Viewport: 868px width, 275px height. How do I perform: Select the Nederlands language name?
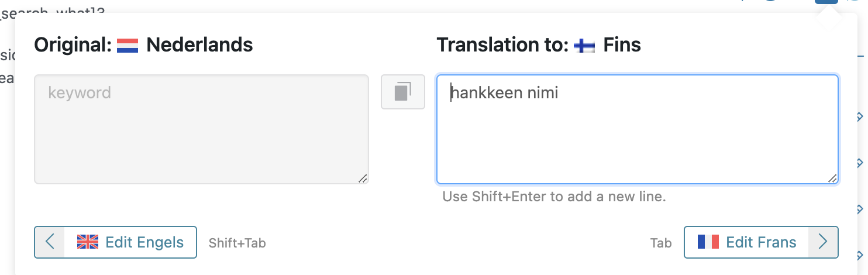[199, 45]
